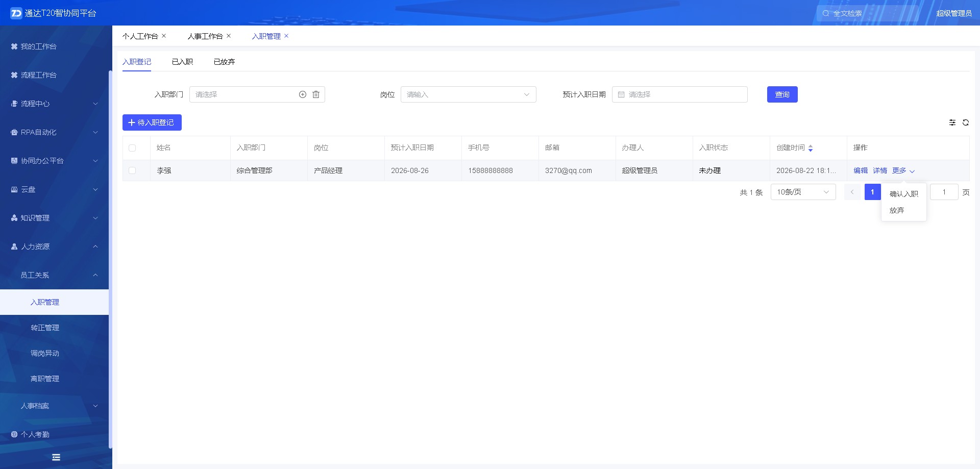Refresh the table with reload icon
The width and height of the screenshot is (980, 469).
(x=966, y=122)
